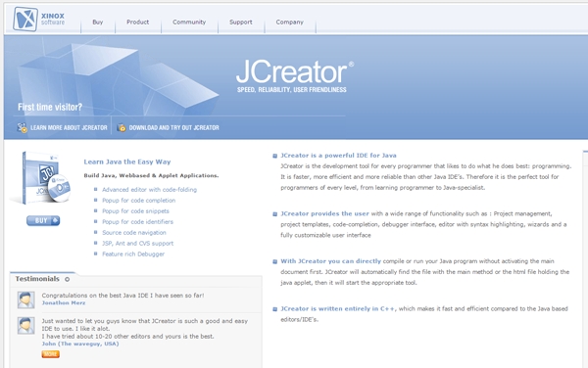Open Popup for code completion link
Viewport: 588px width, 368px height.
[139, 201]
